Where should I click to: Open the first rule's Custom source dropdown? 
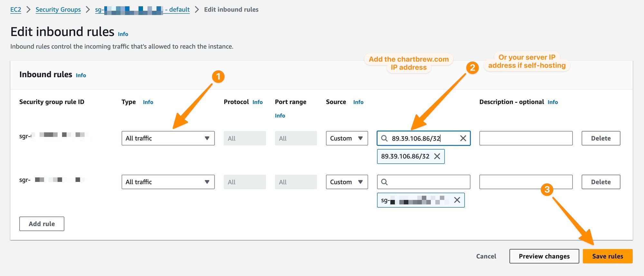tap(346, 138)
